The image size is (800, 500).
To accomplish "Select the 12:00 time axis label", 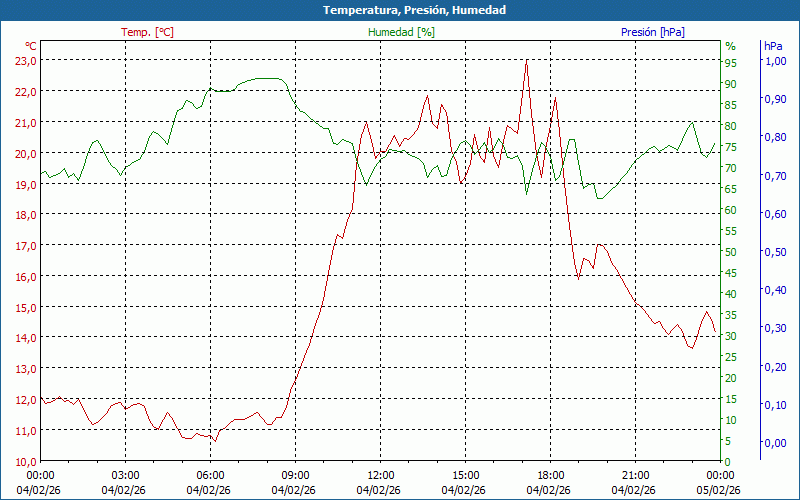I will pyautogui.click(x=381, y=475).
